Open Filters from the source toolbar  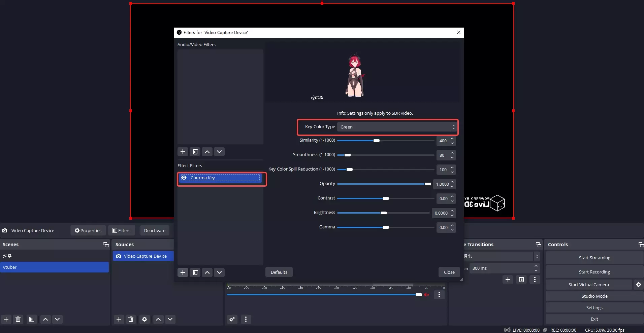coord(122,230)
